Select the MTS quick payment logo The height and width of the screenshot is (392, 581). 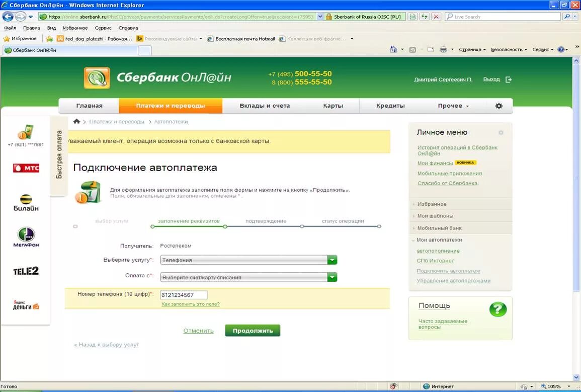coord(26,168)
